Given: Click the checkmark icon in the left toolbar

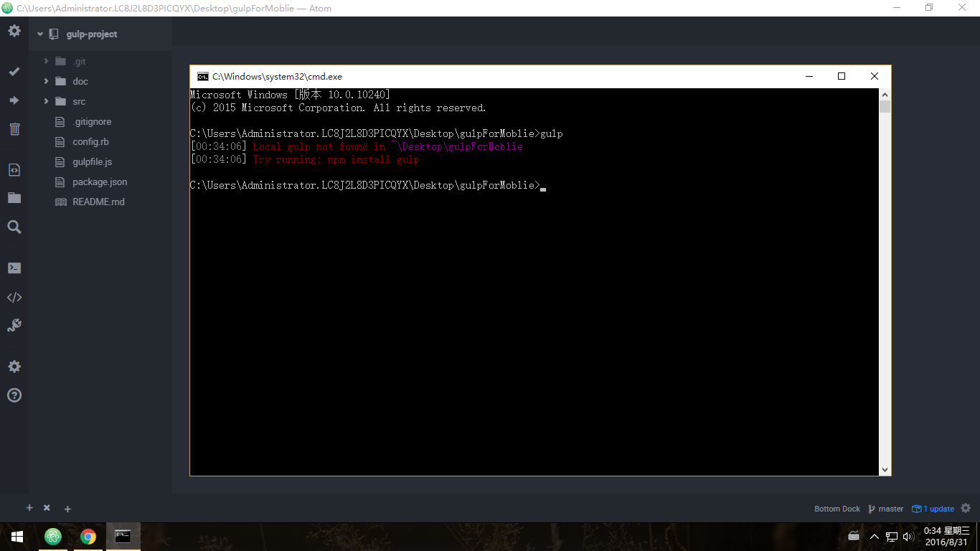Looking at the screenshot, I should tap(14, 72).
